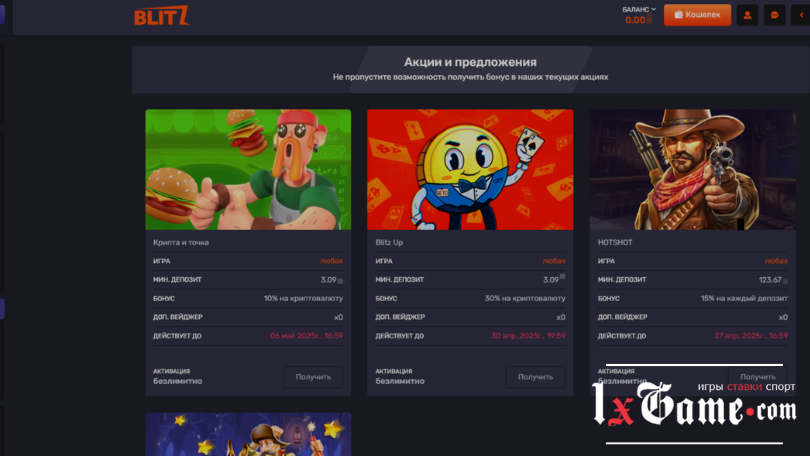Click безлимитно activation text in Крипта и точка
The height and width of the screenshot is (456, 810).
(x=177, y=381)
